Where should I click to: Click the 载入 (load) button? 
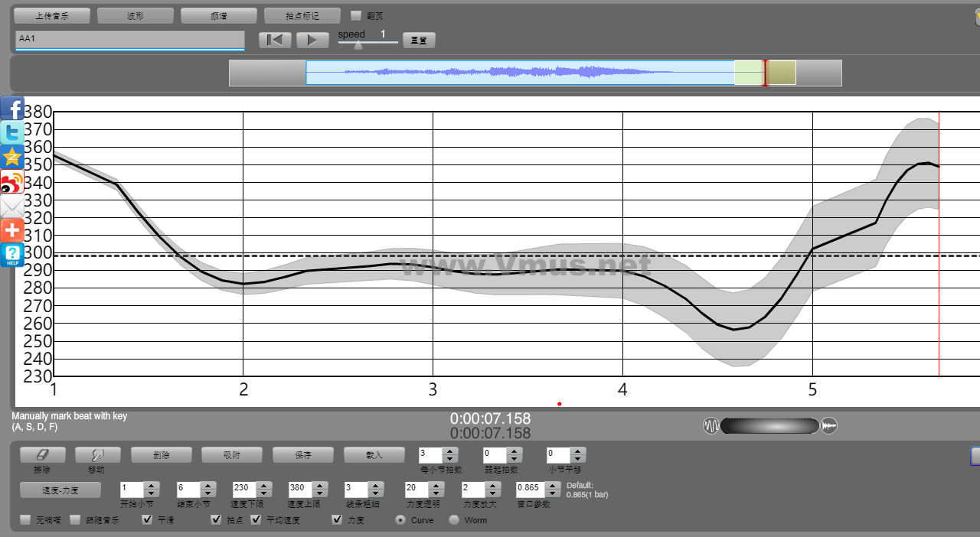point(374,454)
